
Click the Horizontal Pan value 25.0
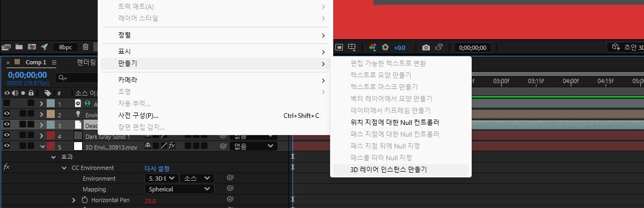(150, 200)
